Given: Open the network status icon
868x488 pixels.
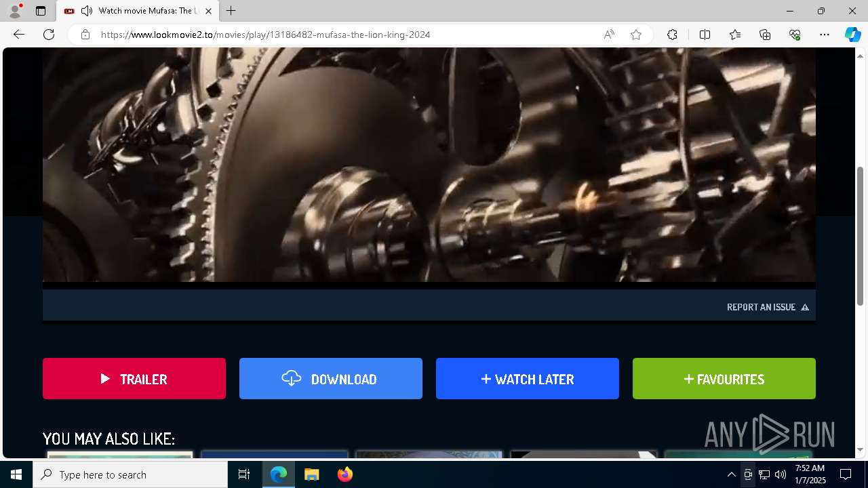Looking at the screenshot, I should 764,474.
